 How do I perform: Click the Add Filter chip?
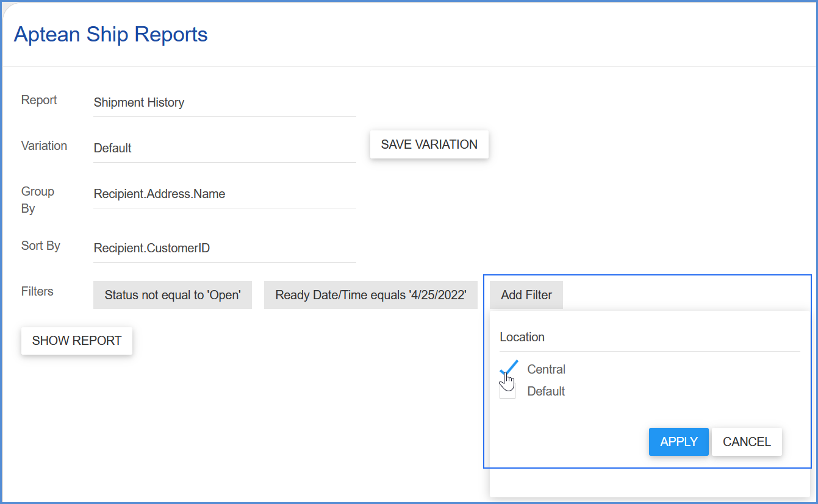(526, 295)
